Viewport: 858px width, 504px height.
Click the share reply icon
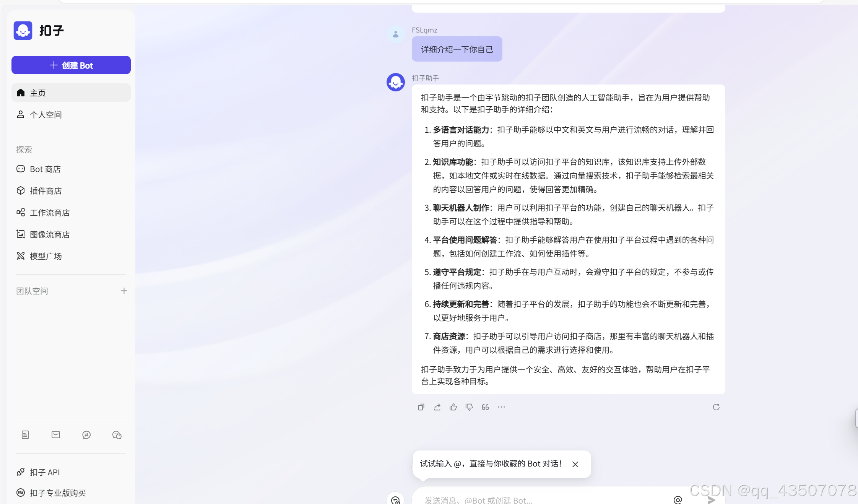(x=437, y=407)
